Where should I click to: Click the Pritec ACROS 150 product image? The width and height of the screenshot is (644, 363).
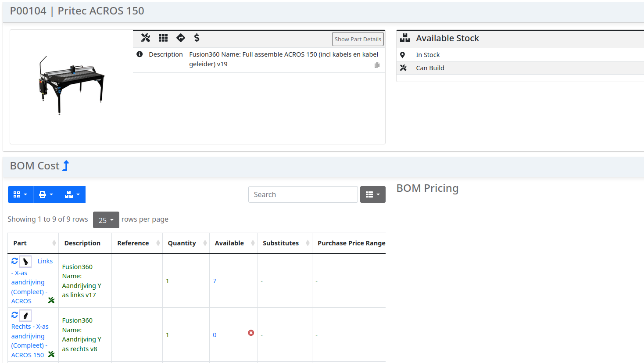[x=72, y=86]
